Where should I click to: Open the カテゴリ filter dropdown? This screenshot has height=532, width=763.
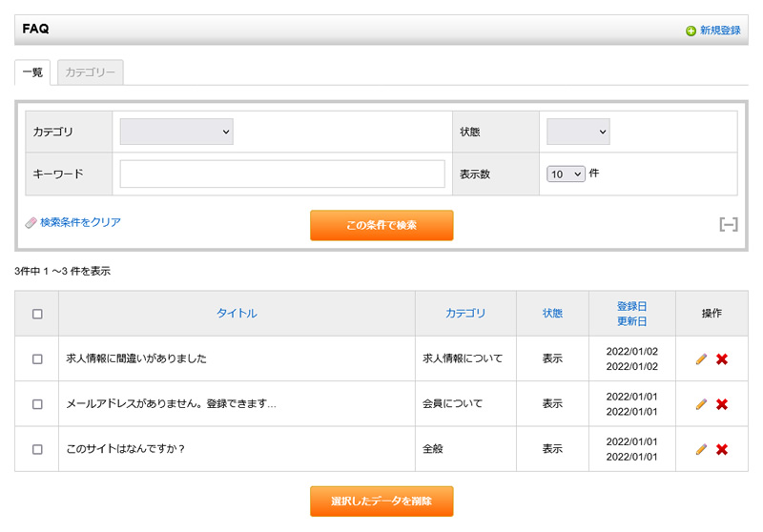coord(176,132)
